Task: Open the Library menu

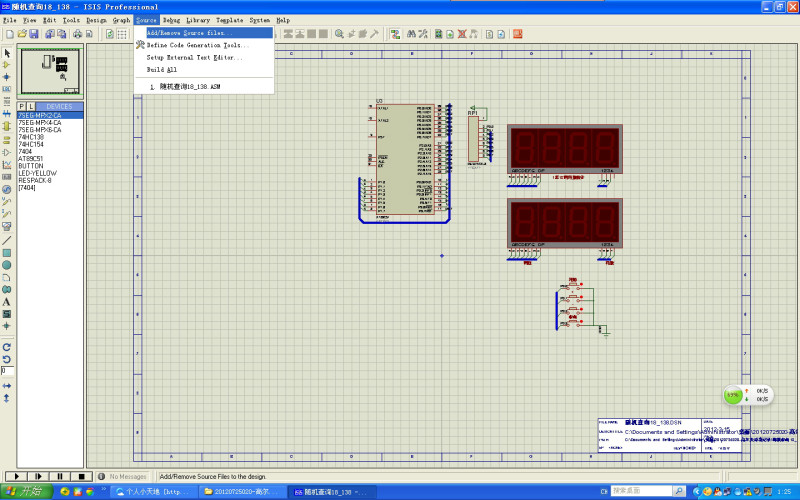Action: [x=198, y=20]
